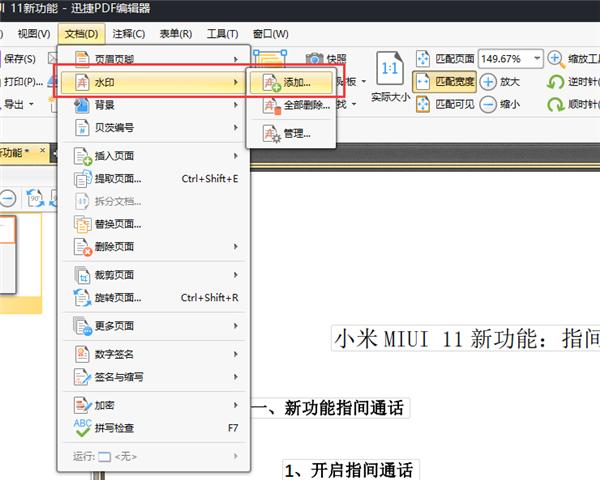Viewport: 600px width, 480px height.
Task: Click the 保存(S) toolbar button
Action: pos(18,59)
